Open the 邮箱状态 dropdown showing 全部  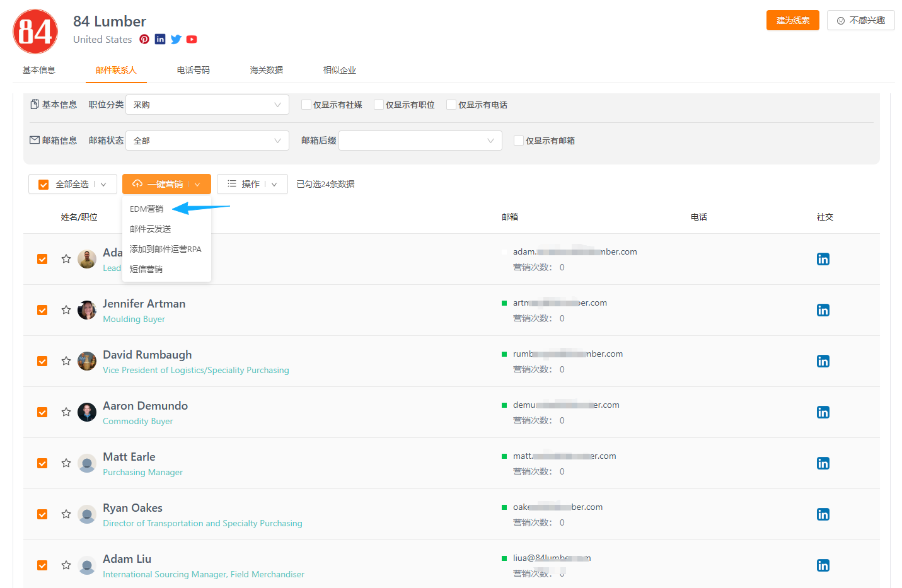[x=207, y=141]
